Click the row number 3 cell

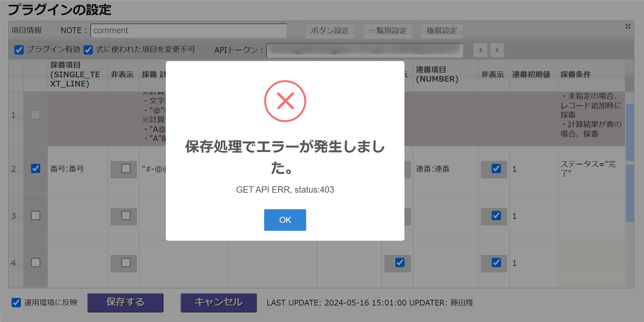16,217
